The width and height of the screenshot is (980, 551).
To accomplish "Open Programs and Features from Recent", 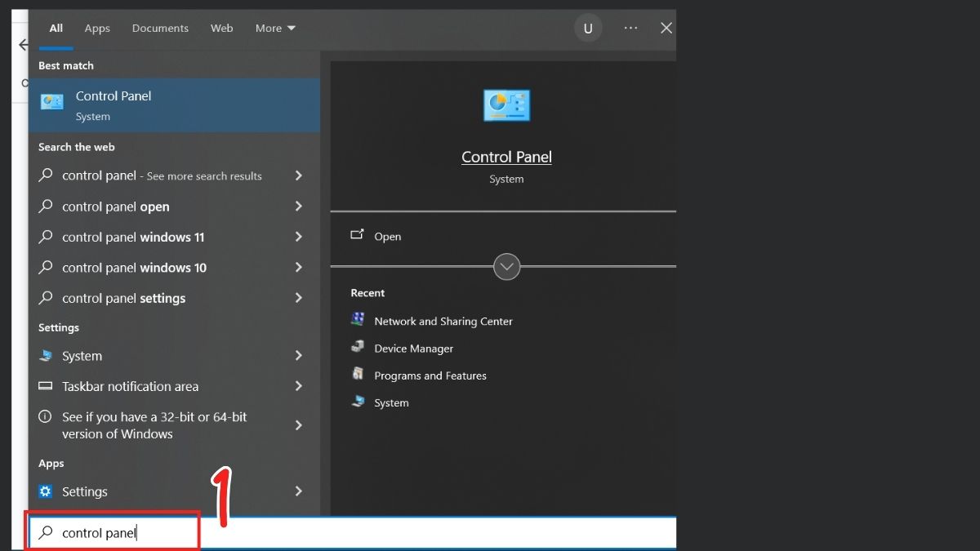I will pyautogui.click(x=430, y=375).
